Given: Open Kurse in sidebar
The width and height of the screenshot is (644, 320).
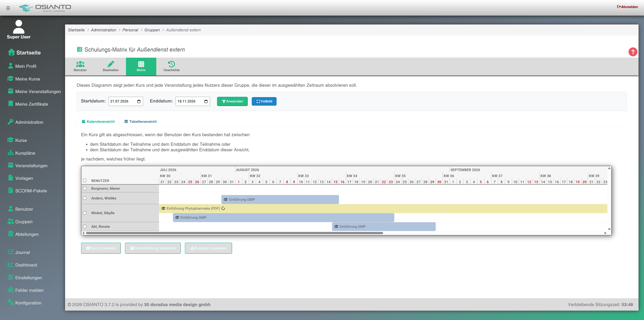Looking at the screenshot, I should (x=17, y=140).
